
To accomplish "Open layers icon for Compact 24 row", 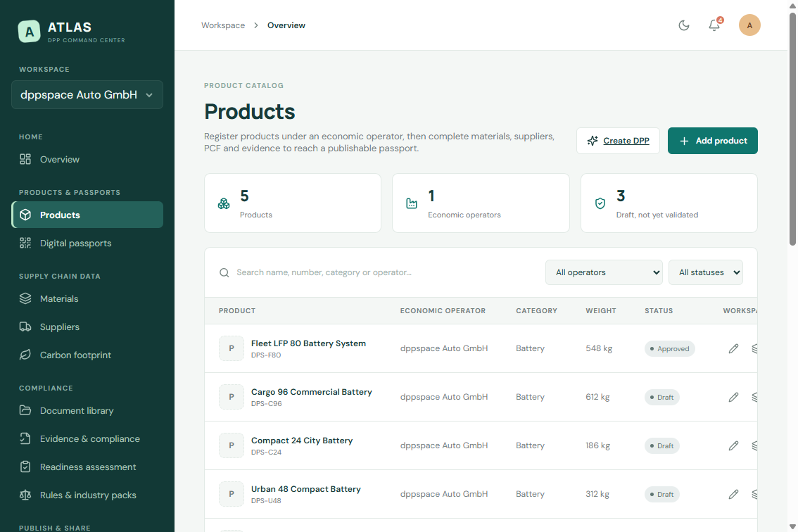I will 754,445.
